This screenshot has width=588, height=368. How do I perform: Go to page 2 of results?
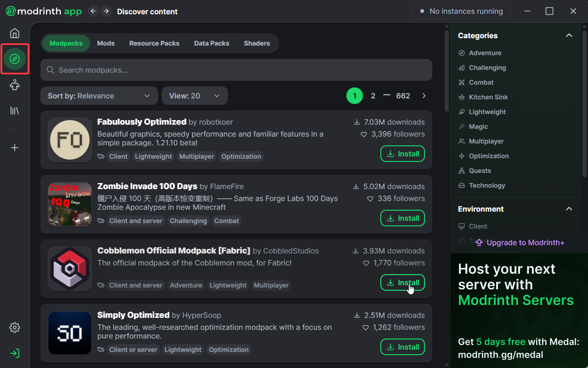coord(373,96)
